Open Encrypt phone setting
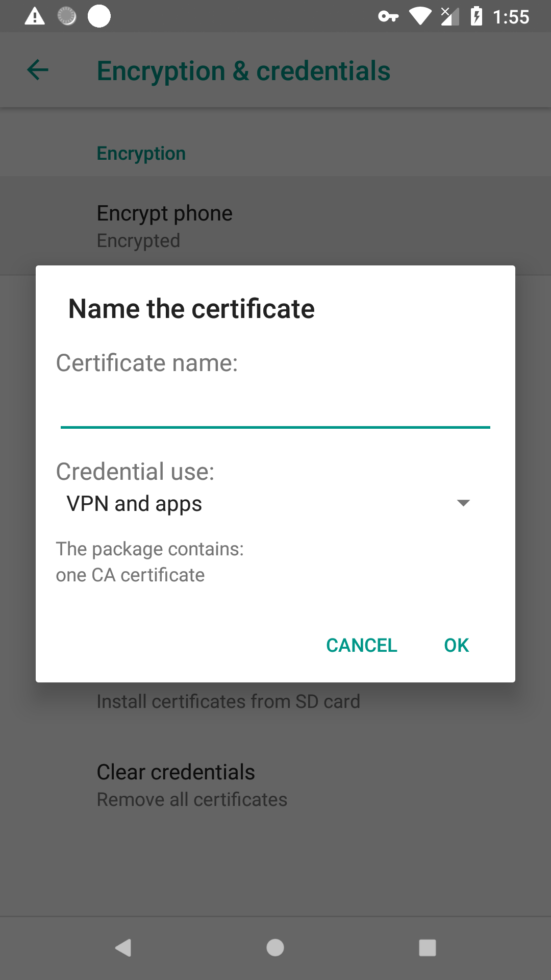551x980 pixels. pyautogui.click(x=275, y=226)
